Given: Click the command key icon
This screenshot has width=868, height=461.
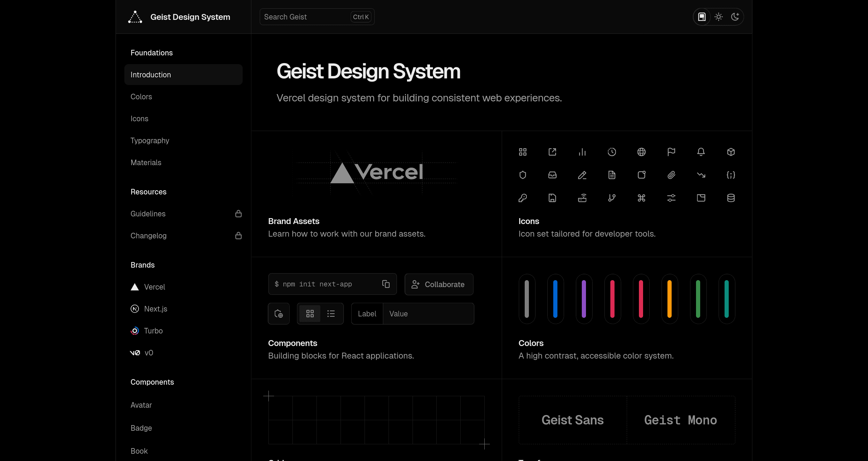Looking at the screenshot, I should (x=642, y=198).
